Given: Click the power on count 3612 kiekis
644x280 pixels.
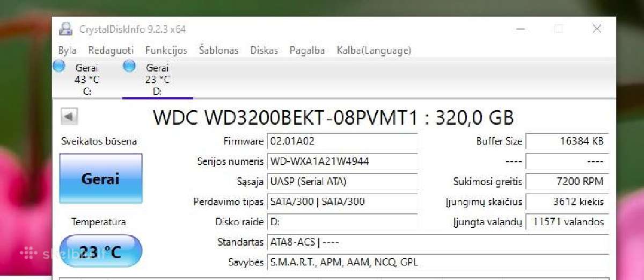Looking at the screenshot, I should click(x=567, y=202).
